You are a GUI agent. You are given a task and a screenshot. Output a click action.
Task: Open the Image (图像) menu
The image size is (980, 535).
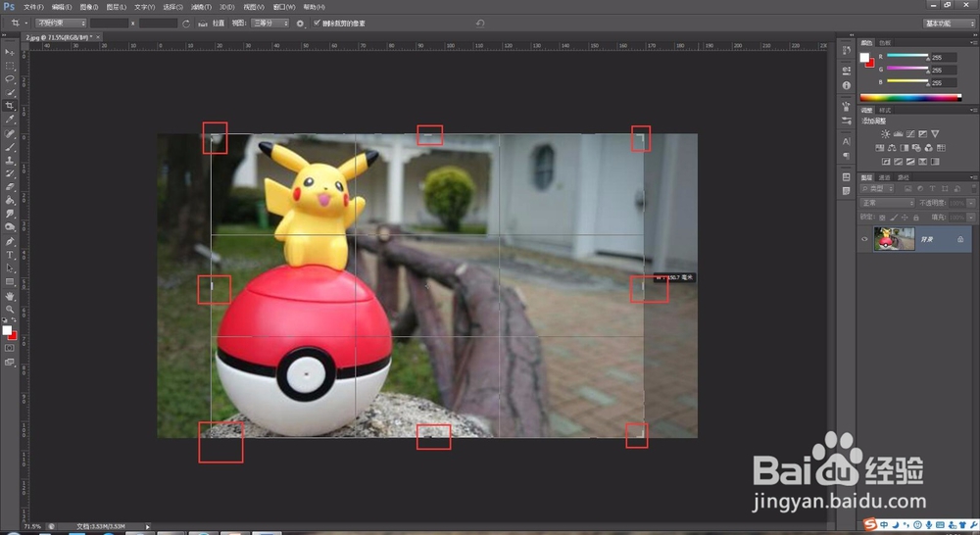(x=89, y=7)
